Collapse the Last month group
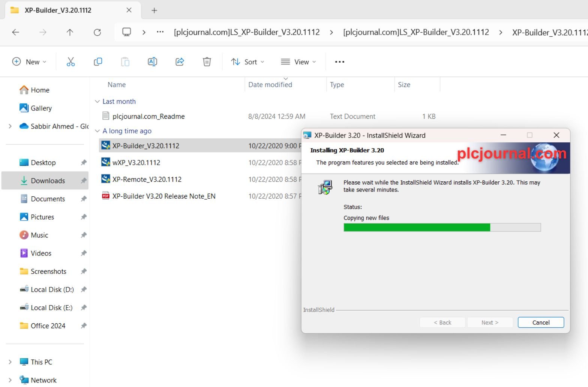Image resolution: width=588 pixels, height=387 pixels. (x=97, y=102)
